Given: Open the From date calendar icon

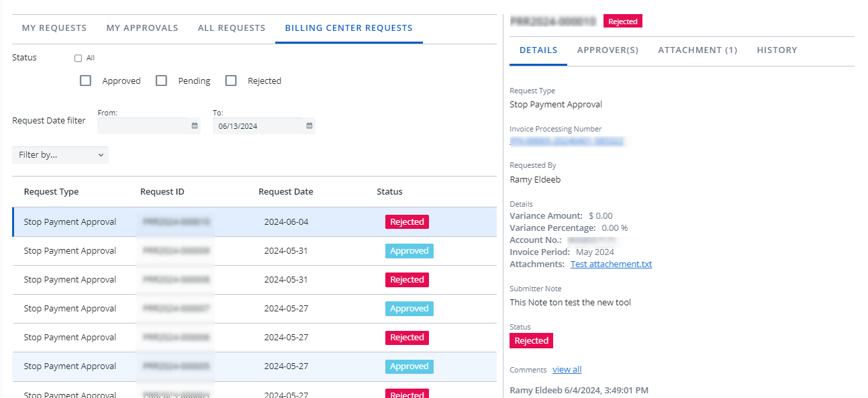Looking at the screenshot, I should [x=195, y=126].
